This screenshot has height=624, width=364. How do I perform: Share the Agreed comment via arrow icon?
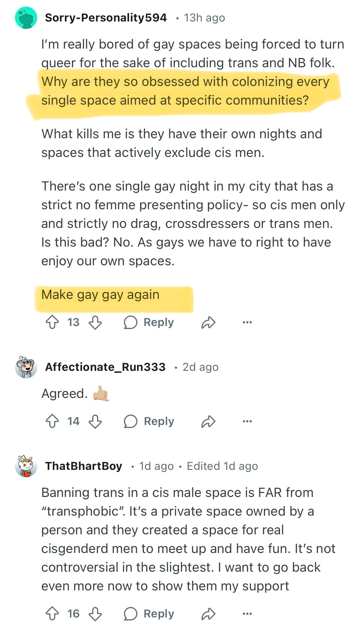coord(208,421)
